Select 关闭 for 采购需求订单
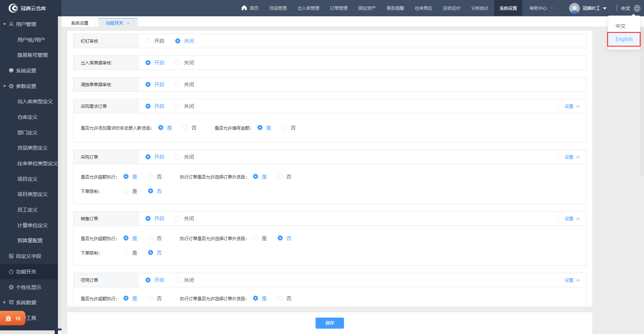The height and width of the screenshot is (334, 644). click(178, 106)
